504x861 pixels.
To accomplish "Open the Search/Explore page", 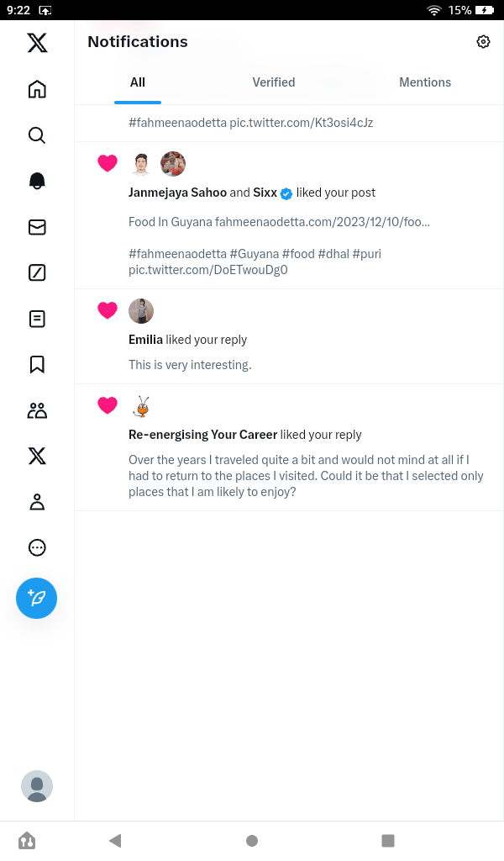I will click(37, 135).
